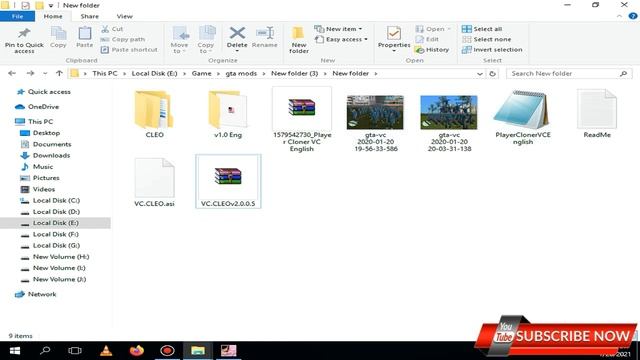Click the red Delete icon

pos(237,33)
